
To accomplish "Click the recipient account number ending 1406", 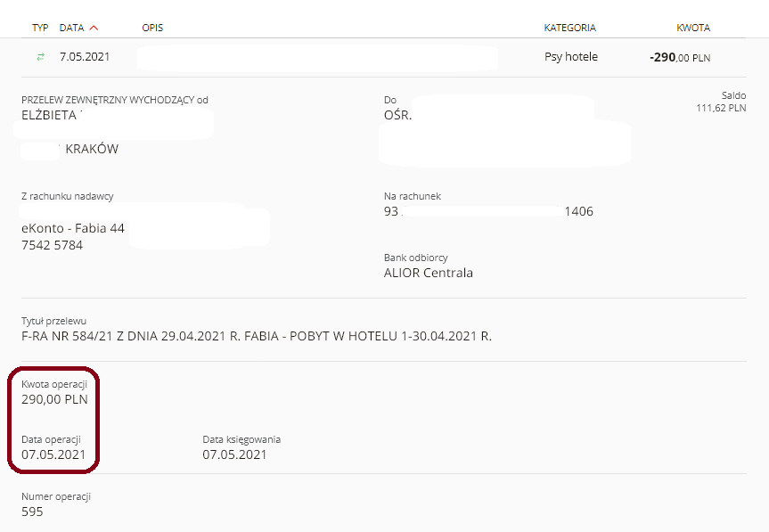I will 488,211.
